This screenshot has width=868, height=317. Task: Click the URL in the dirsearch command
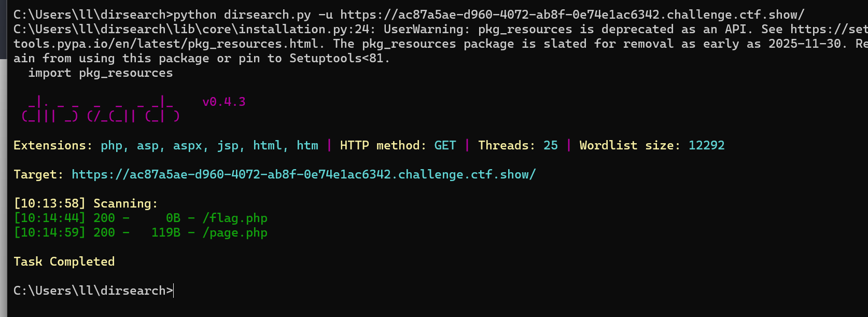572,15
